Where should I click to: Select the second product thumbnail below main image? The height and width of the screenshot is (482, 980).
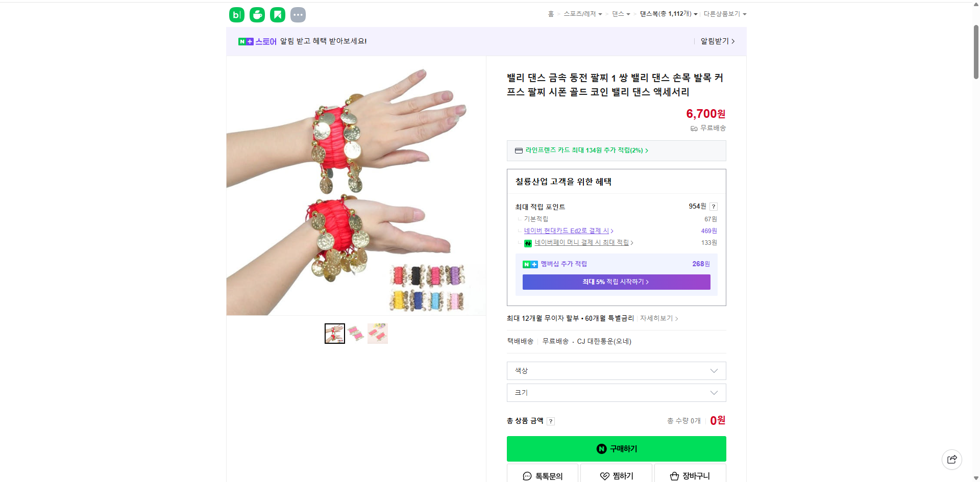(x=356, y=333)
